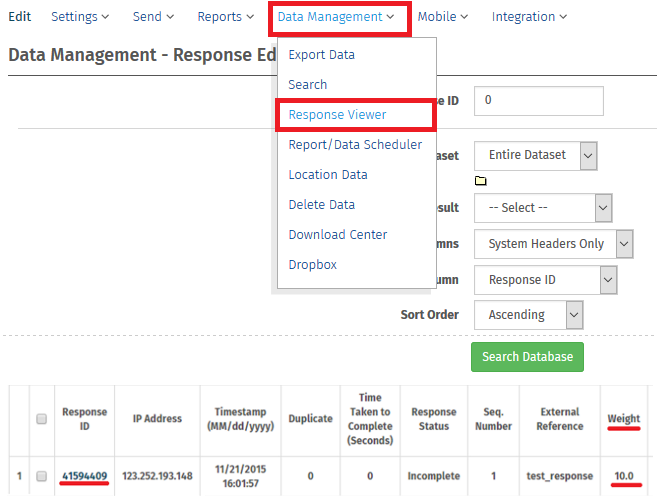This screenshot has height=498, width=657.
Task: Check the checkbox for row 1
Action: click(41, 476)
